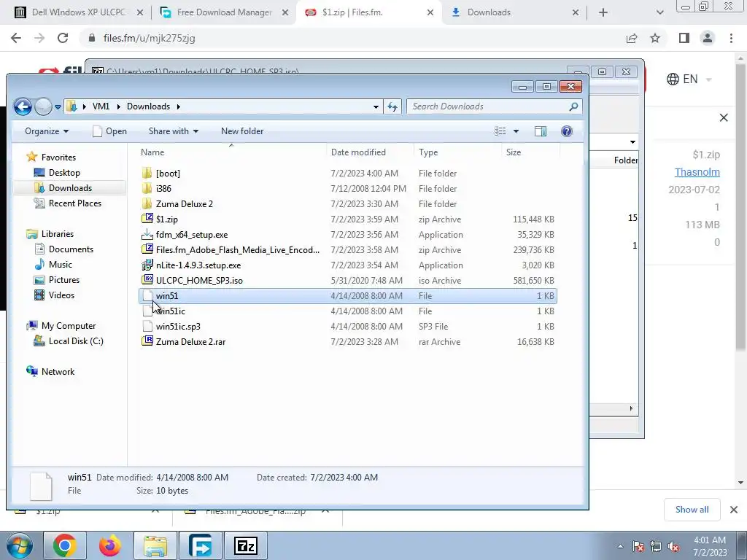Toggle the preview pane icon
Viewport: 747px width, 560px height.
click(x=541, y=131)
